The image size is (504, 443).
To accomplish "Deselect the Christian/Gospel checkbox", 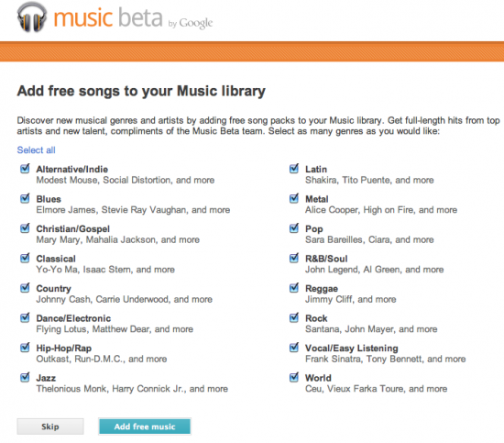I will click(25, 228).
